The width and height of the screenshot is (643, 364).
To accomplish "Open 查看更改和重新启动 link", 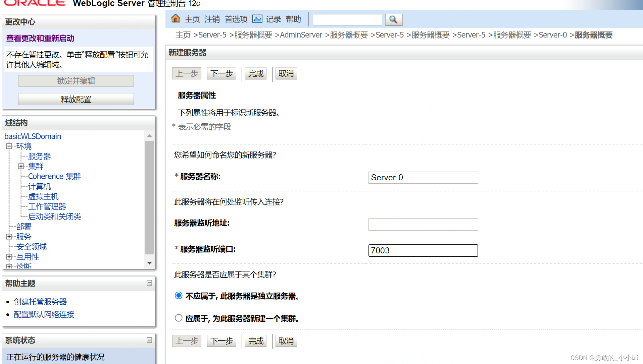I will (40, 38).
